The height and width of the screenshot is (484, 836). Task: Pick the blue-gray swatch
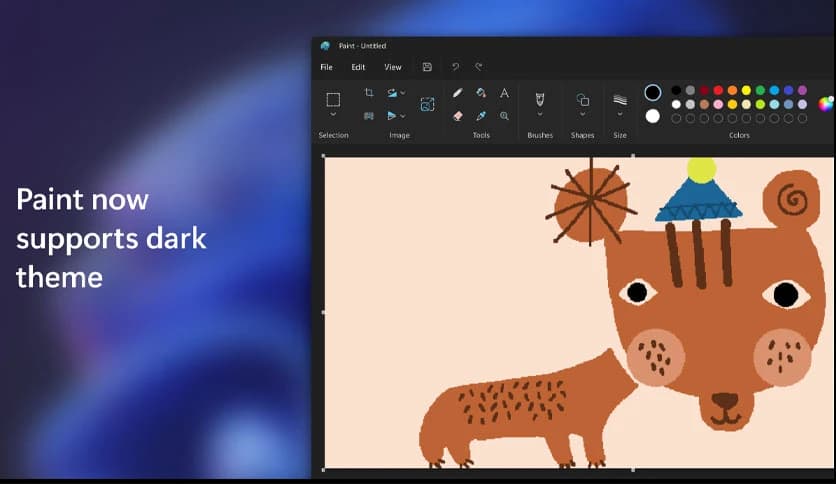[x=789, y=104]
